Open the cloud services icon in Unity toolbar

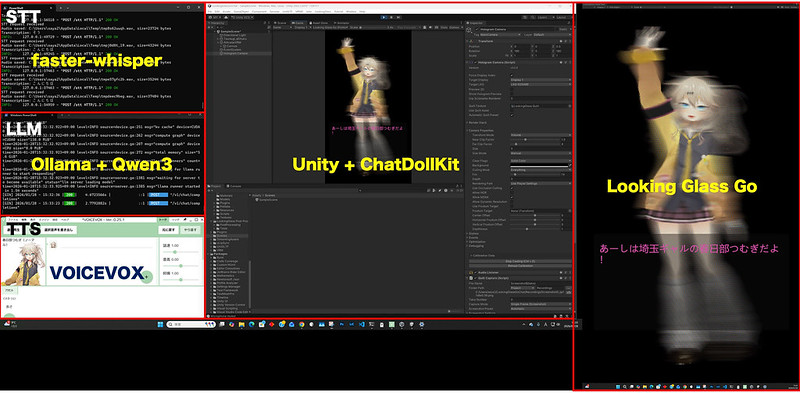(226, 17)
